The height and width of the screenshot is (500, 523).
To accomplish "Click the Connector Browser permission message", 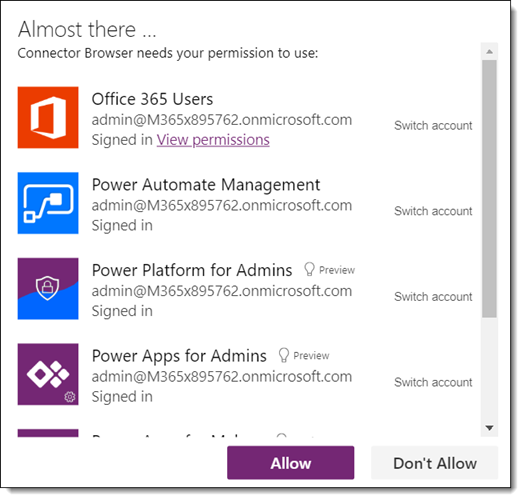I will (x=168, y=53).
